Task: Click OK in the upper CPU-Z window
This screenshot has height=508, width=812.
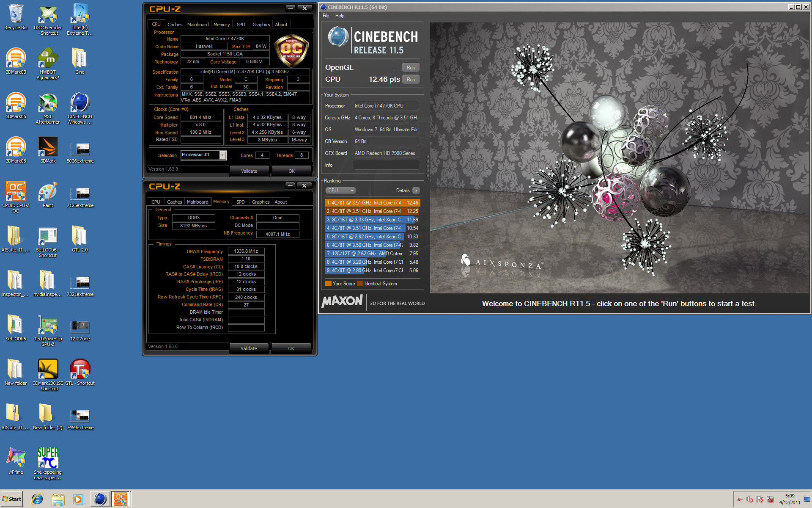Action: click(291, 171)
